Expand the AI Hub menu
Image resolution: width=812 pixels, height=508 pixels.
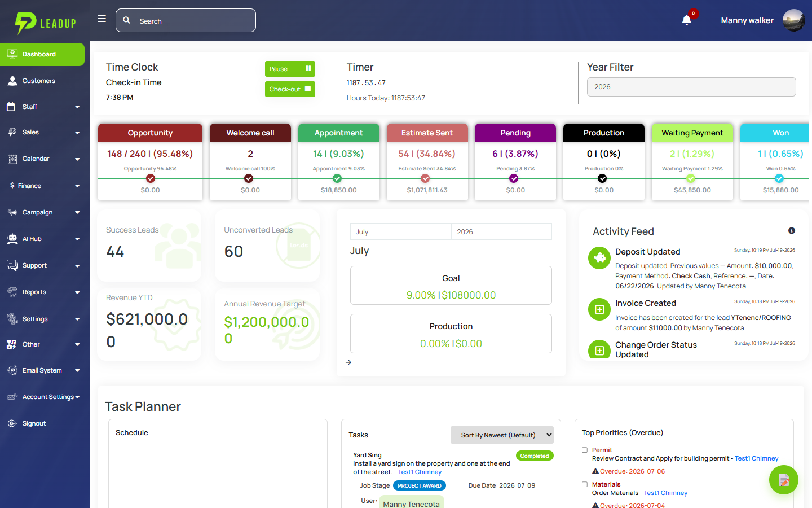tap(43, 239)
